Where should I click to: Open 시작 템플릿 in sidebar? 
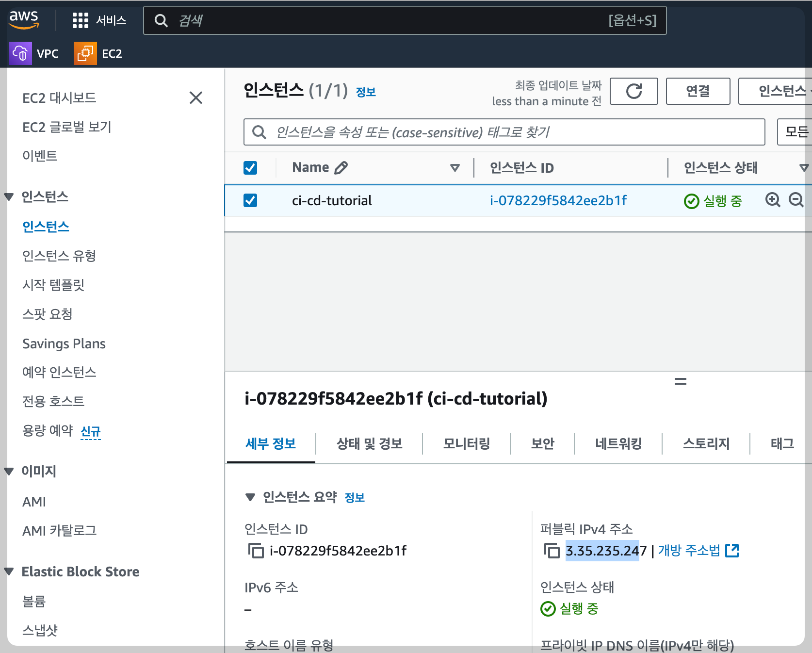[x=53, y=285]
